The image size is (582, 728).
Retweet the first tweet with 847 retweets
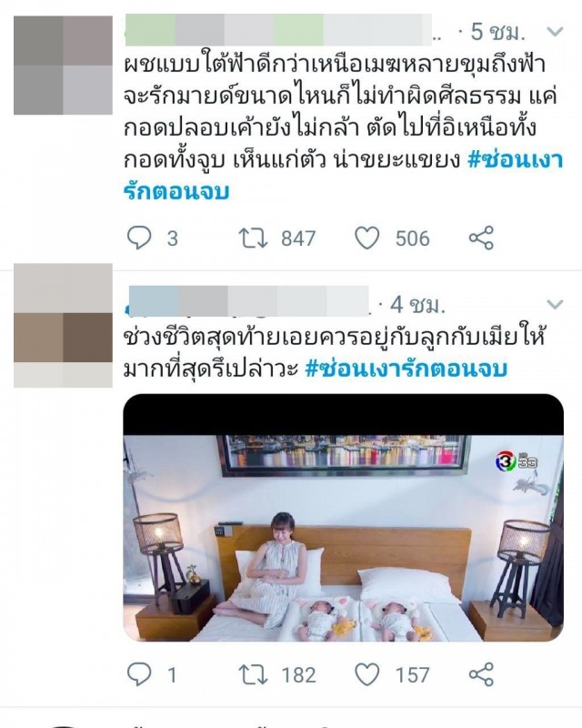[x=253, y=238]
